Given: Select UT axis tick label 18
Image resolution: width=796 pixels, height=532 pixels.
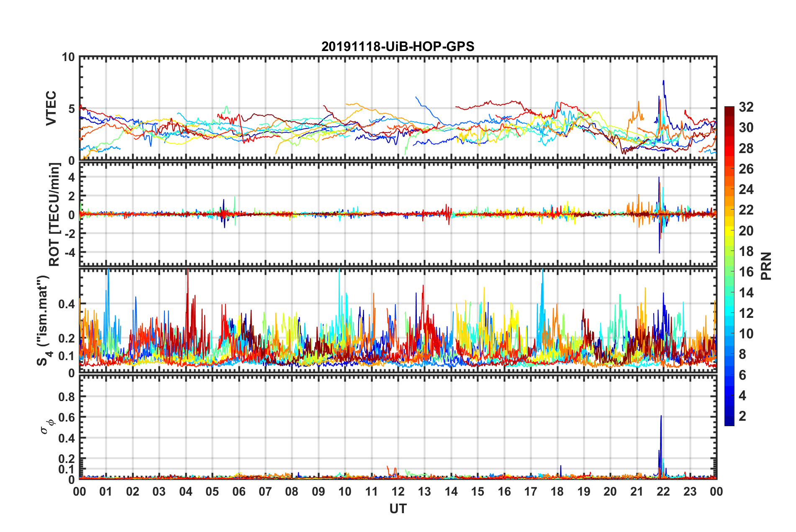Looking at the screenshot, I should click(x=557, y=491).
